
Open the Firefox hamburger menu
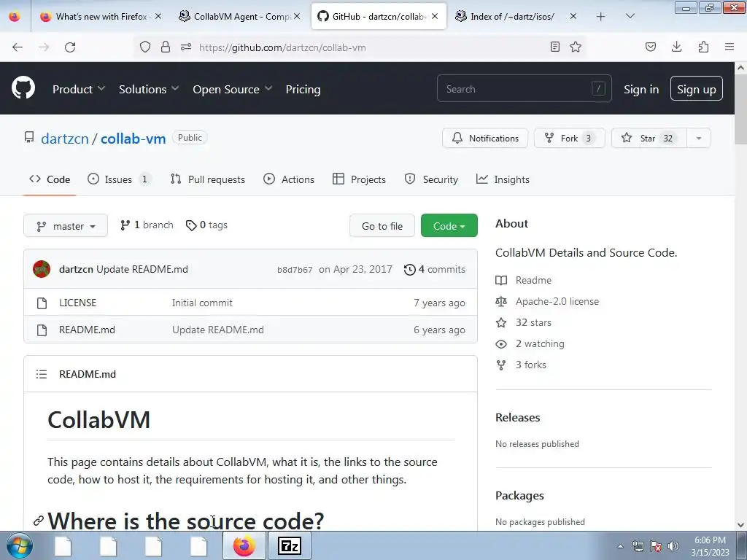click(x=729, y=47)
